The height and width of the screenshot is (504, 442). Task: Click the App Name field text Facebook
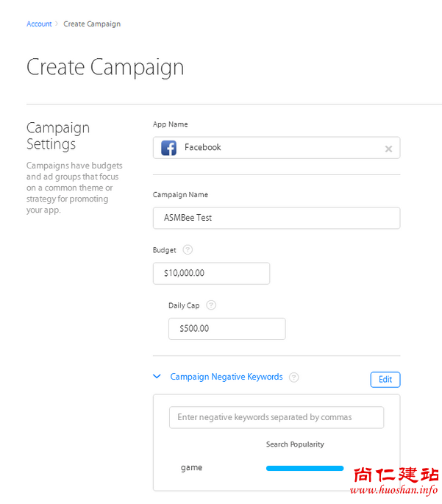point(203,148)
